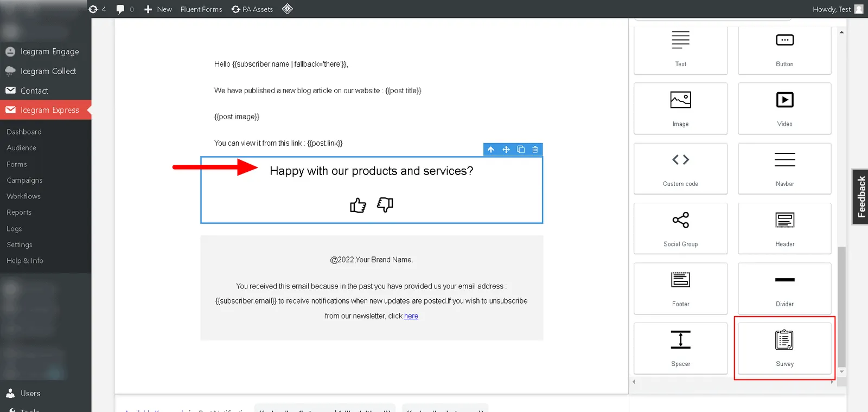Screen dimensions: 868x412
Task: Open Icegram Collect menu
Action: coord(46,71)
